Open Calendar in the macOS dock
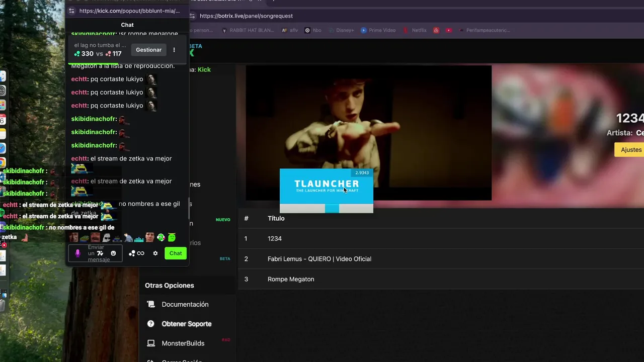This screenshot has width=644, height=362. pos(2,120)
